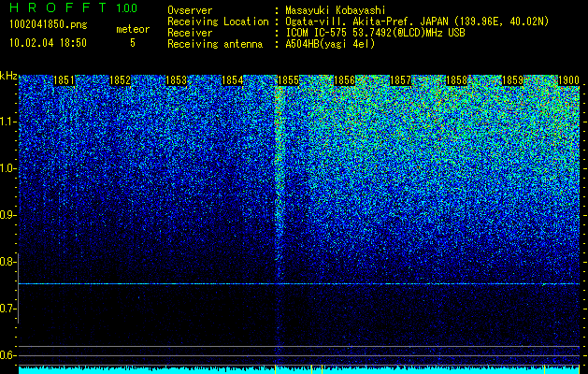Select the observer name Masayuki Kobayashi
The width and height of the screenshot is (588, 374).
336,10
